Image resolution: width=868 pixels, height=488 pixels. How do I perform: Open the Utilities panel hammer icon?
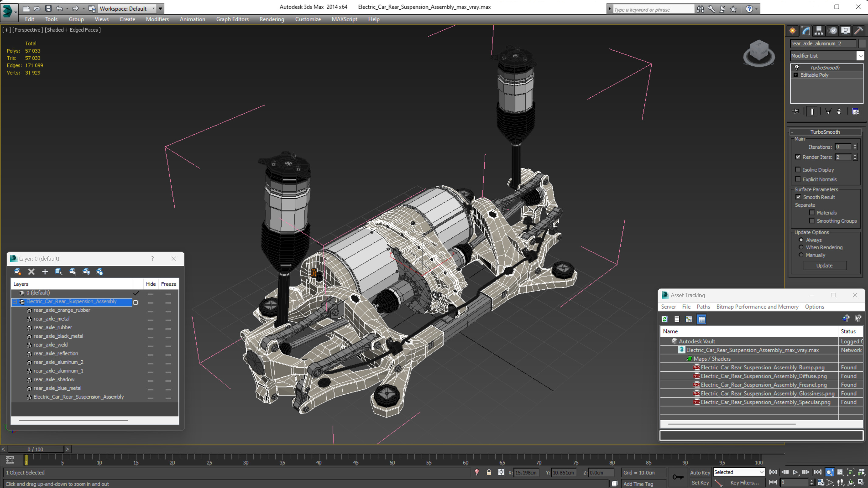(x=859, y=31)
